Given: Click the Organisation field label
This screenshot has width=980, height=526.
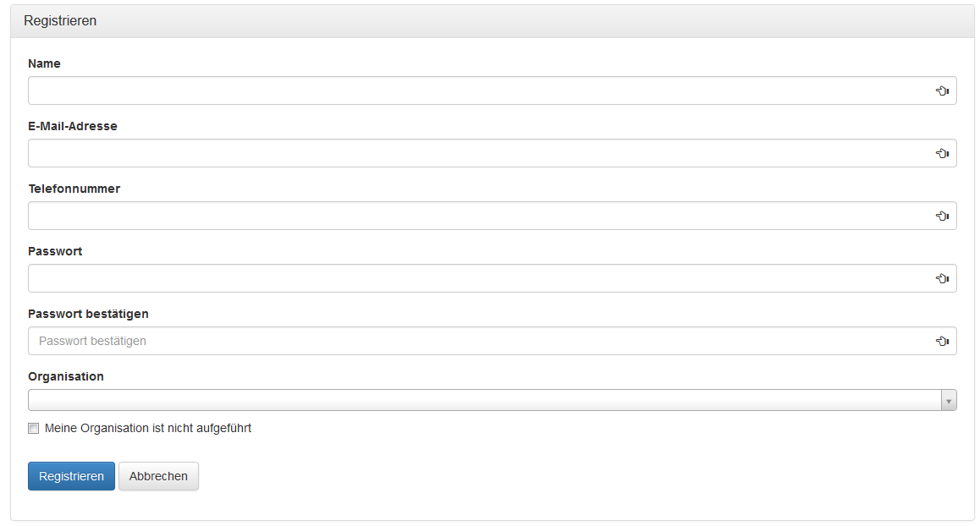Looking at the screenshot, I should tap(66, 376).
